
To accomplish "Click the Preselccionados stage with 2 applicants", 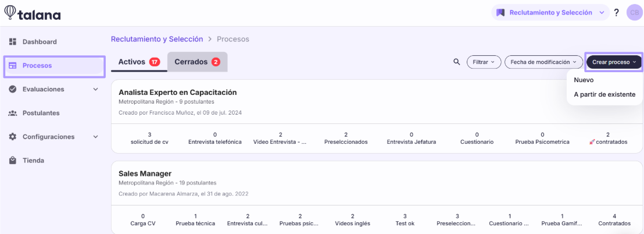I will [x=346, y=138].
